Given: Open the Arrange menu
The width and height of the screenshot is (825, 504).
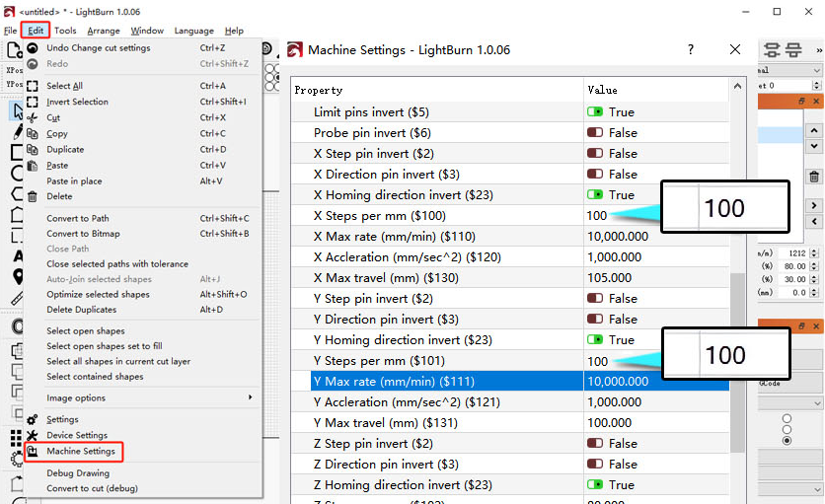Looking at the screenshot, I should [x=103, y=31].
